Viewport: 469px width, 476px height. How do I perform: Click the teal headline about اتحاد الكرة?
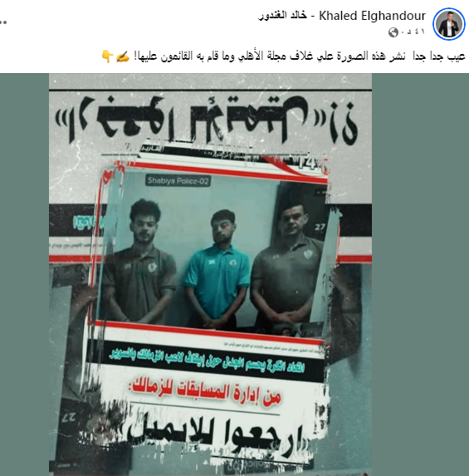coord(207,361)
